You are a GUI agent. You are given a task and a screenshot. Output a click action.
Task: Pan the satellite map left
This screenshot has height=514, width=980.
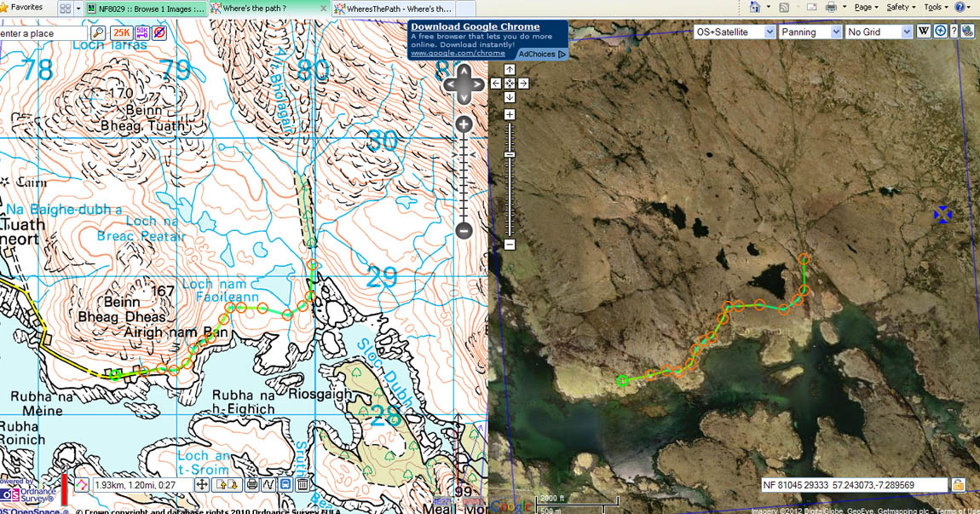coord(496,84)
